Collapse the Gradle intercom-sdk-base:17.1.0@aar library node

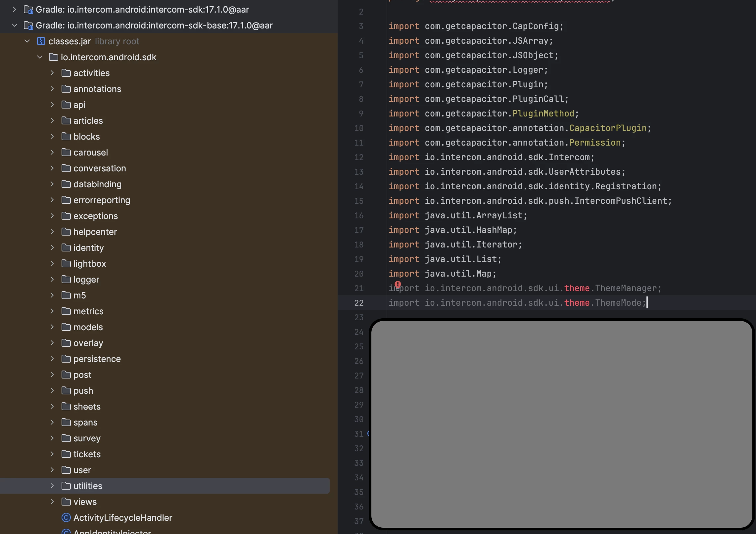[14, 25]
